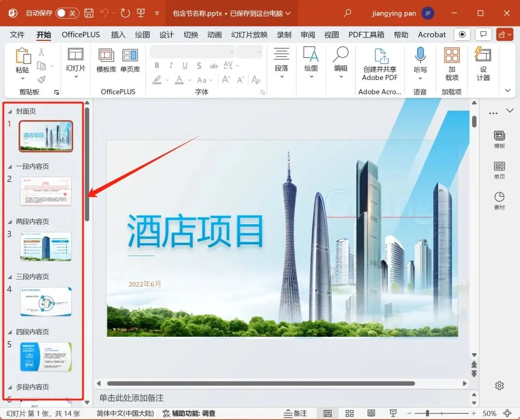
Task: Click the text highlight color pen
Action: pyautogui.click(x=157, y=80)
